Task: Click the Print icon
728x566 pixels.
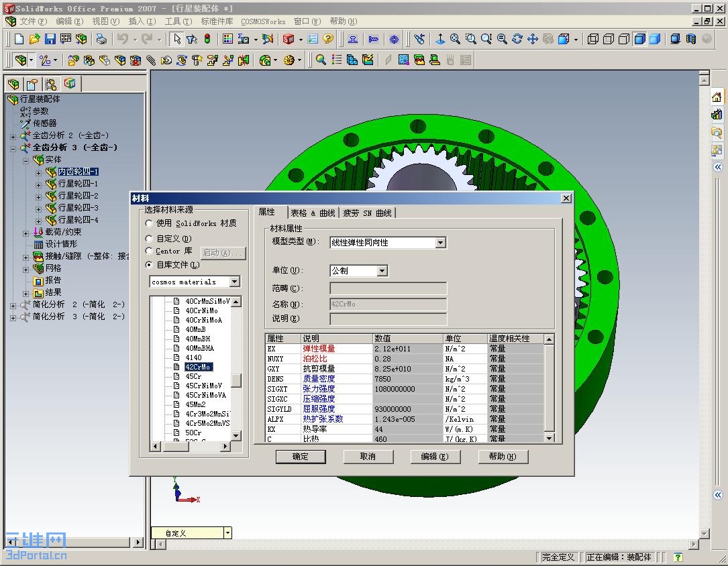Action: (101, 39)
